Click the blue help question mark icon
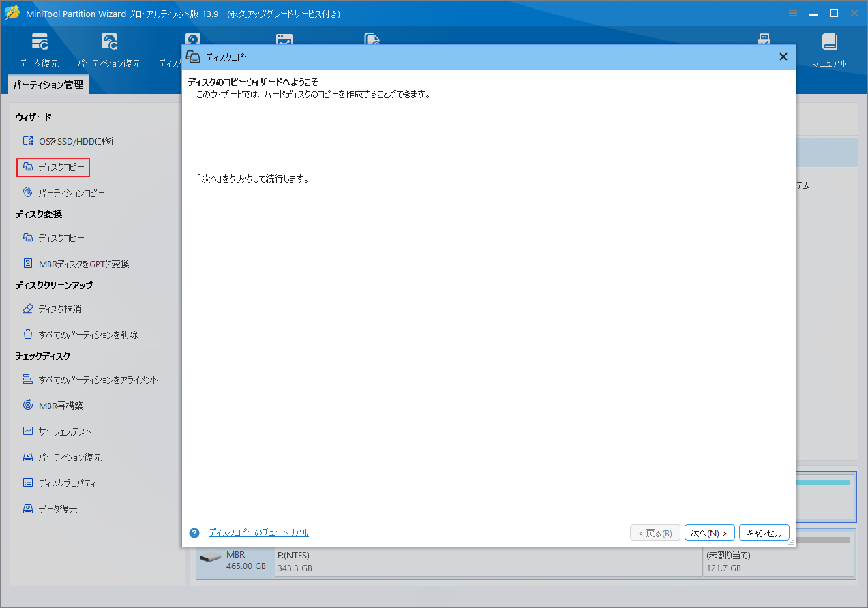Image resolution: width=868 pixels, height=608 pixels. (x=194, y=533)
